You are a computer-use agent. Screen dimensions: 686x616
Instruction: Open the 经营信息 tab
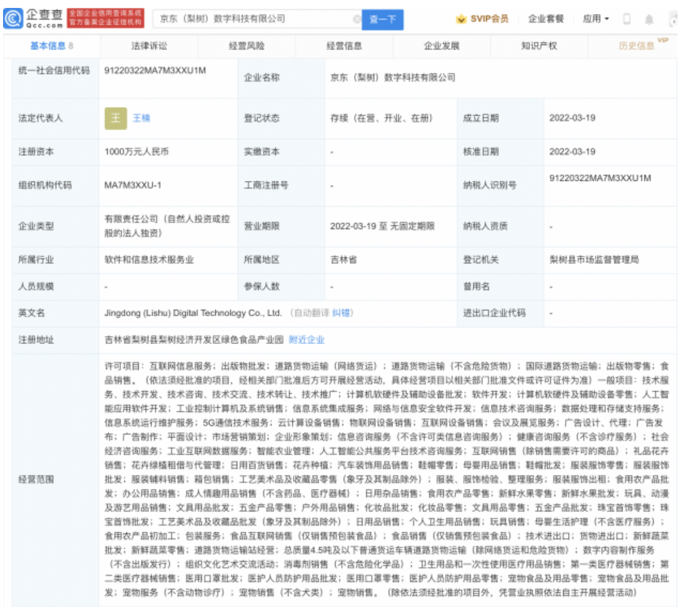pos(344,46)
